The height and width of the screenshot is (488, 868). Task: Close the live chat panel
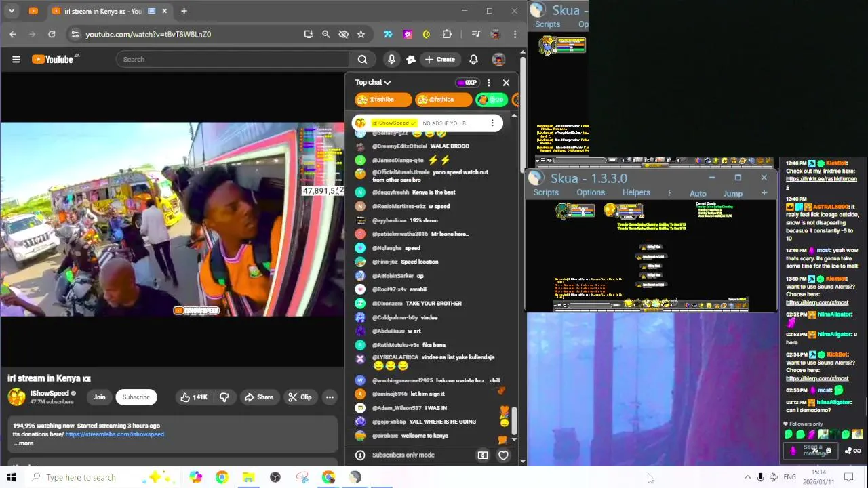[x=506, y=83]
